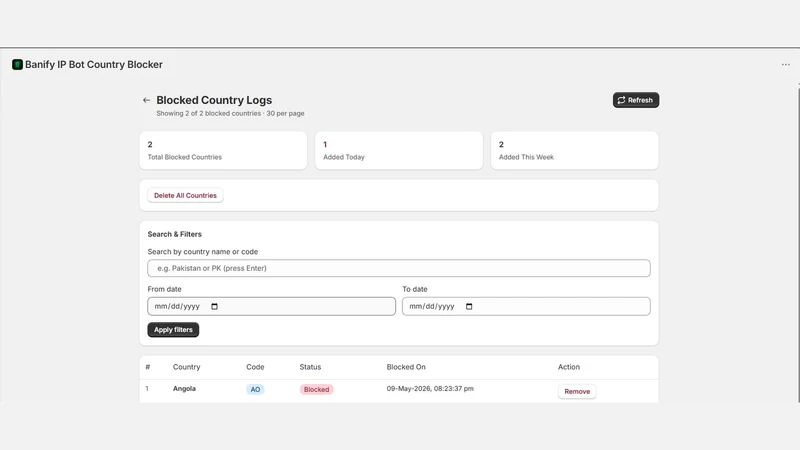Click the To date input field
The image size is (800, 450).
click(526, 306)
